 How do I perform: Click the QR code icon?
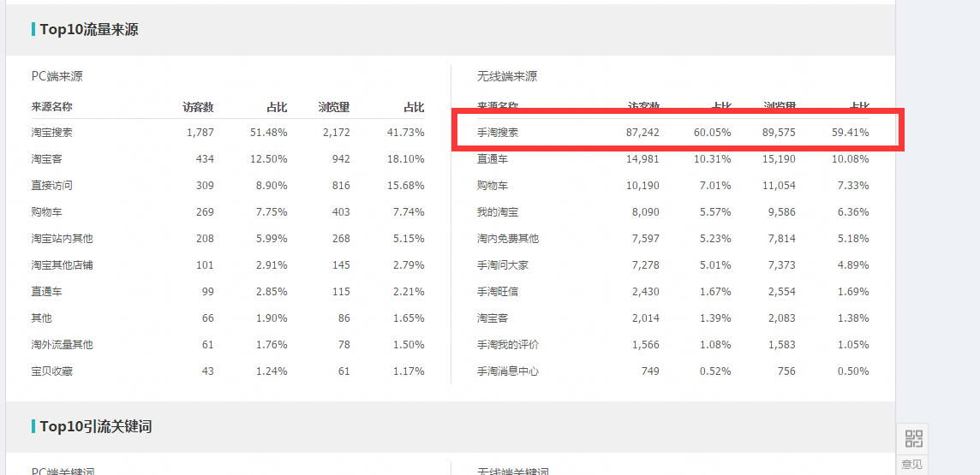click(913, 439)
